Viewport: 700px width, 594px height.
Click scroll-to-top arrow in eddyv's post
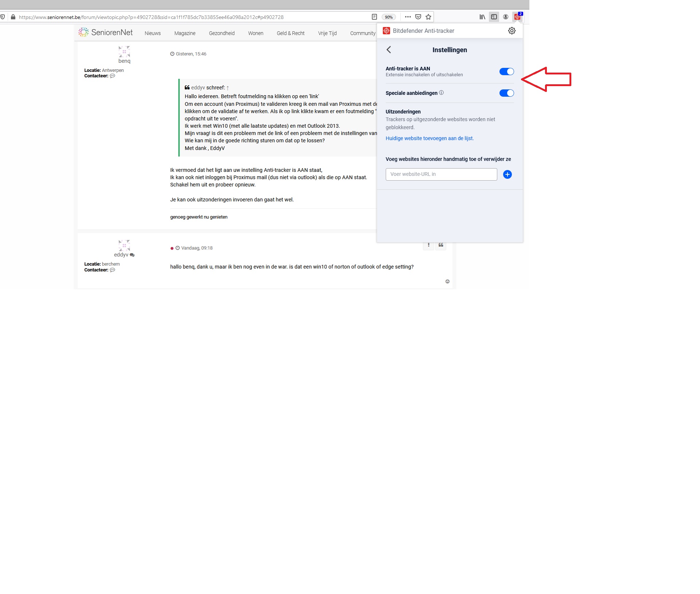point(447,282)
